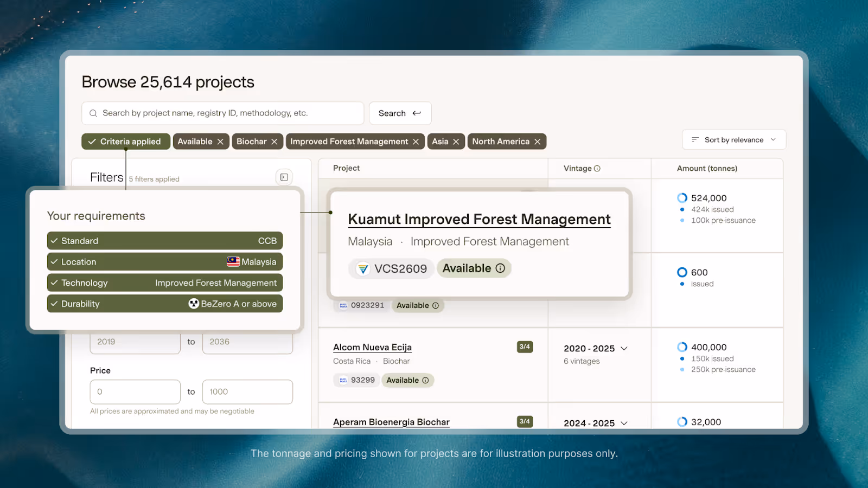Image resolution: width=868 pixels, height=488 pixels.
Task: Toggle the Durability BeZero A requirement
Action: [x=165, y=304]
